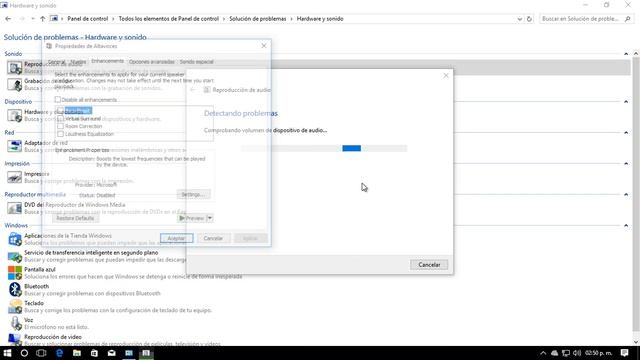Open the Preview button dropdown arrow
Image resolution: width=640 pixels, height=360 pixels.
coord(210,218)
